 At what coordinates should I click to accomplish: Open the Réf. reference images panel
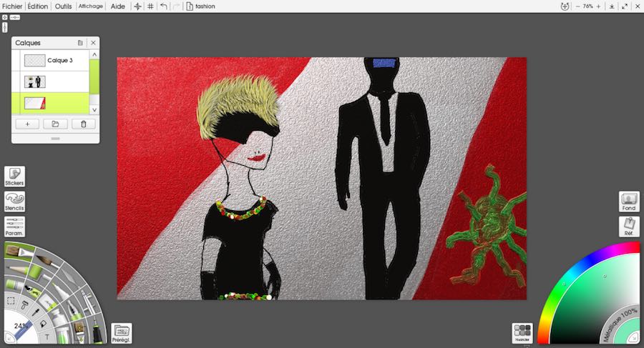point(629,227)
